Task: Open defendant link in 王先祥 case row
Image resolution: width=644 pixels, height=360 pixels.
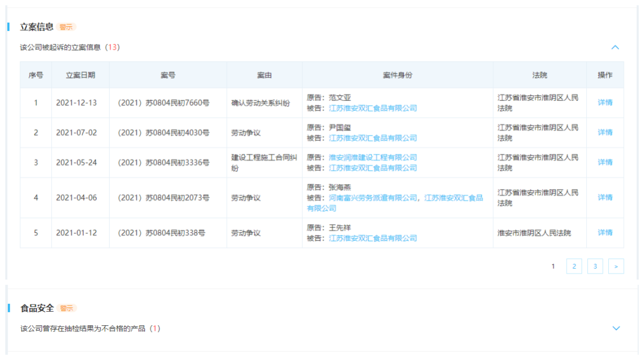Action: (x=373, y=238)
